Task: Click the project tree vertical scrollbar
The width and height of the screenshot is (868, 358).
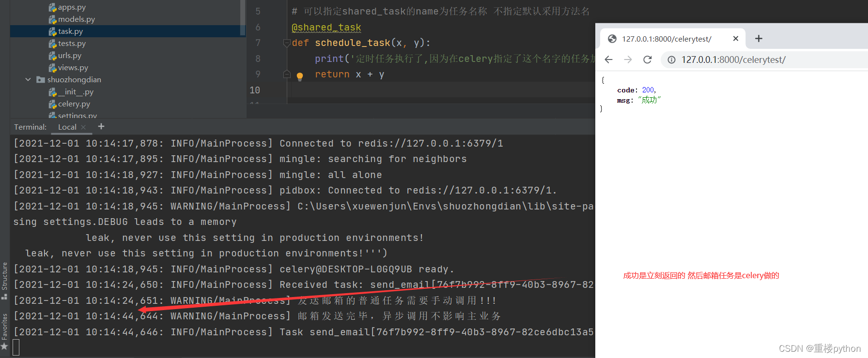Action: coord(243,17)
